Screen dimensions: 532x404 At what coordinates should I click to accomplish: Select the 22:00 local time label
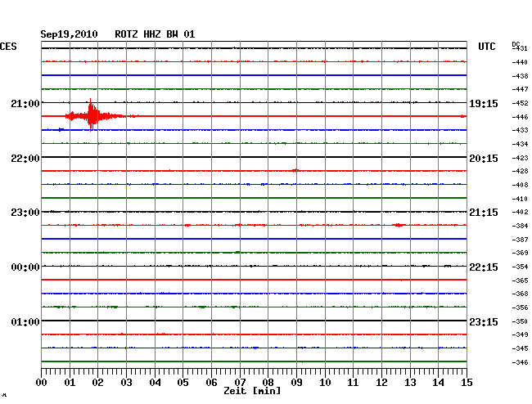coord(25,159)
